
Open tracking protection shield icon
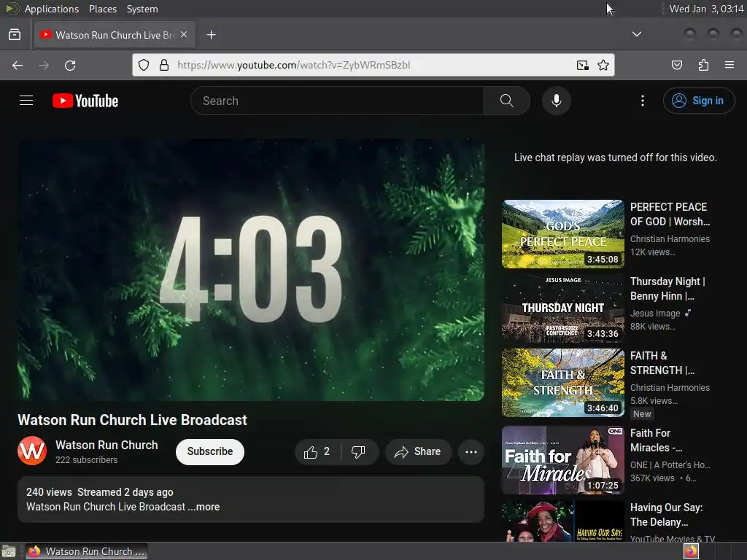(144, 65)
